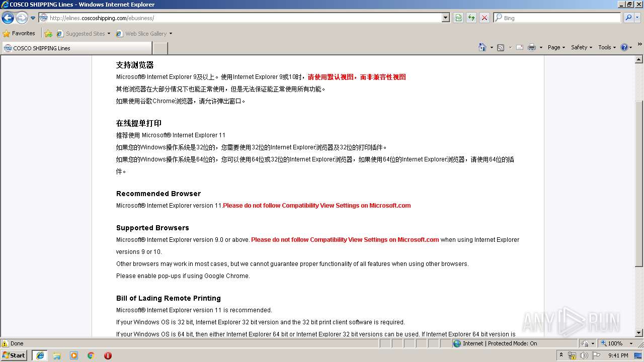Screen dimensions: 644x362
Task: Click the security lock status icon
Action: pyautogui.click(x=585, y=343)
